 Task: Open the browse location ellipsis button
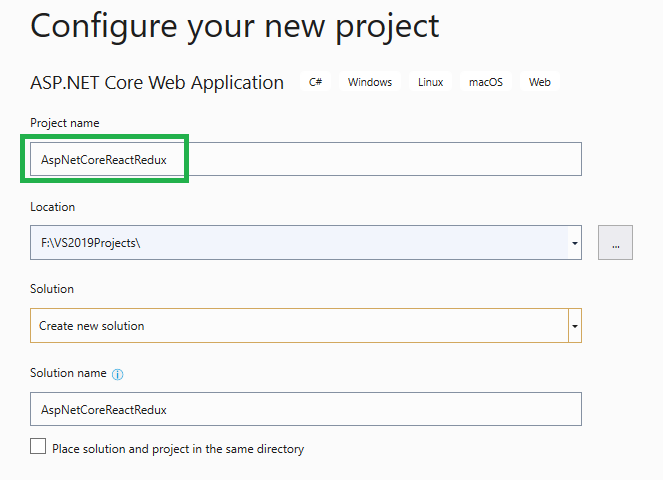615,242
